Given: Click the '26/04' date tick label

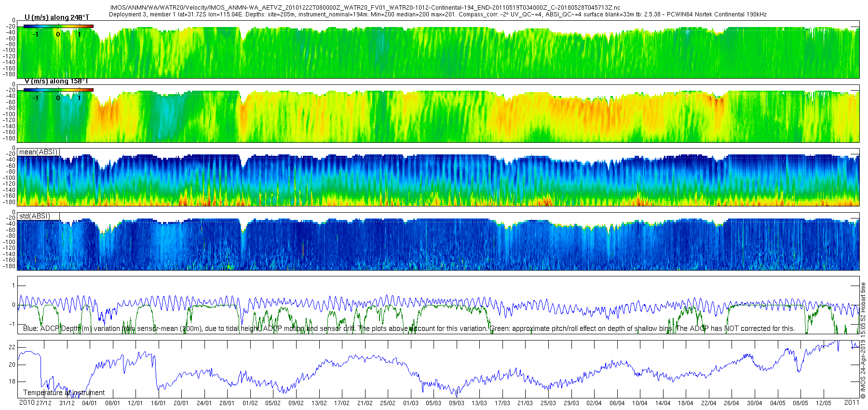Looking at the screenshot, I should [x=732, y=403].
